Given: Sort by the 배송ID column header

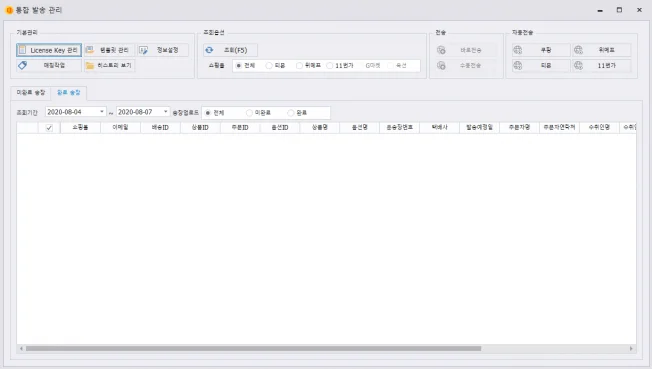Looking at the screenshot, I should click(160, 128).
